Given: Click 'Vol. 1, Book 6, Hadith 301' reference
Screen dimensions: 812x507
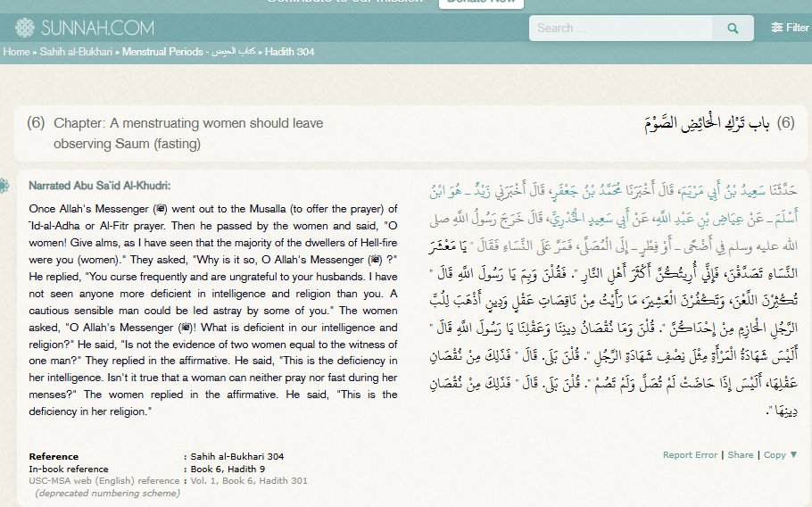Looking at the screenshot, I should tap(249, 480).
